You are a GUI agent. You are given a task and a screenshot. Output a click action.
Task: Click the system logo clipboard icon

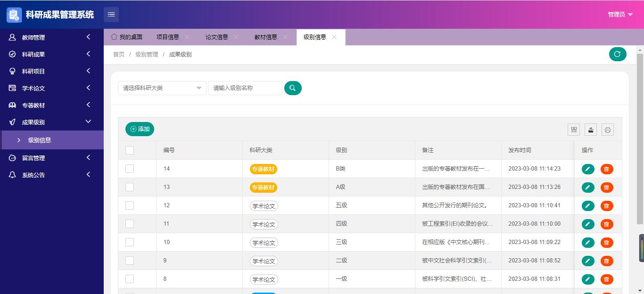coord(14,15)
